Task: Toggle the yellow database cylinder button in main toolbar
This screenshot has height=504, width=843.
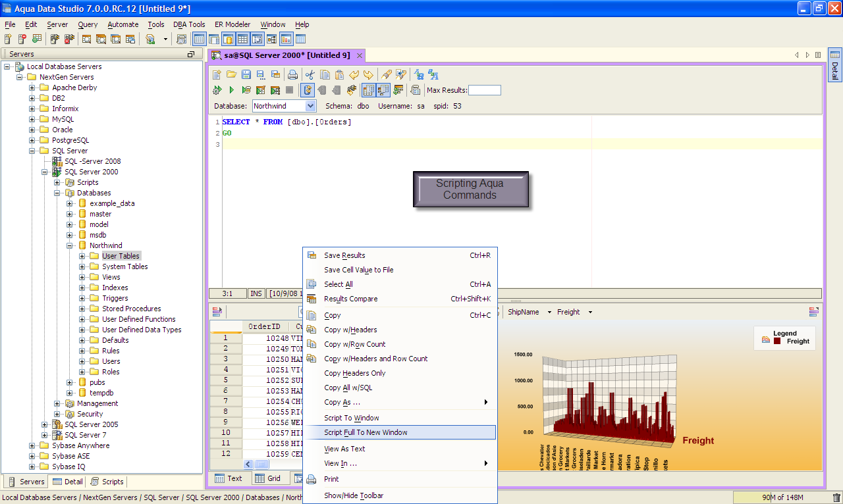Action: (x=228, y=39)
